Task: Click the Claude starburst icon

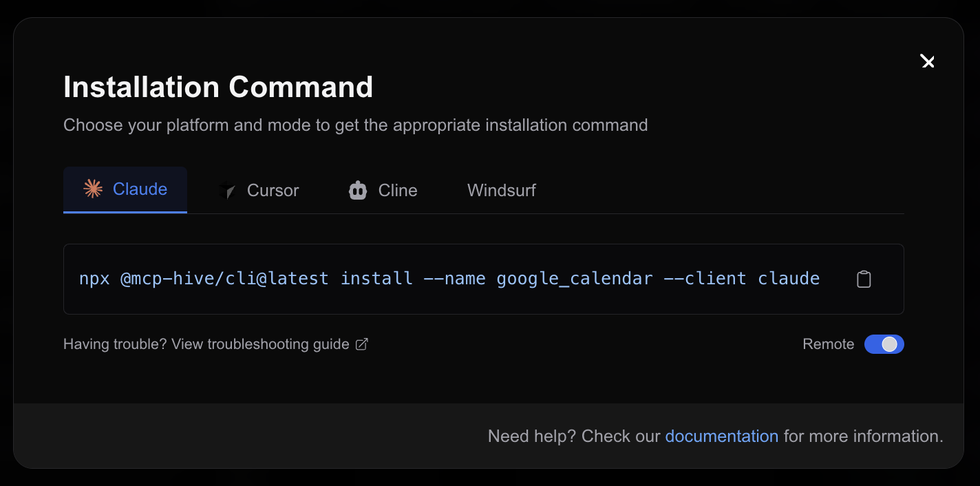Action: coord(93,189)
